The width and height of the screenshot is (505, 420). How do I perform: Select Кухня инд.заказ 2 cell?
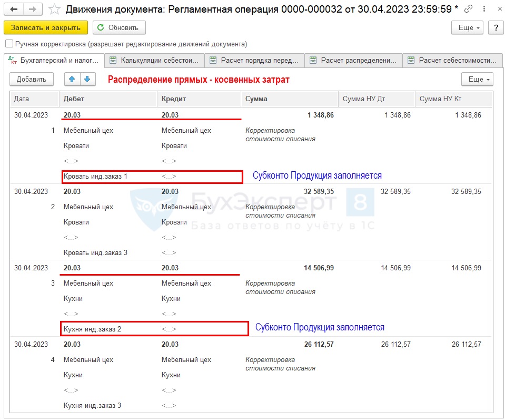93,329
